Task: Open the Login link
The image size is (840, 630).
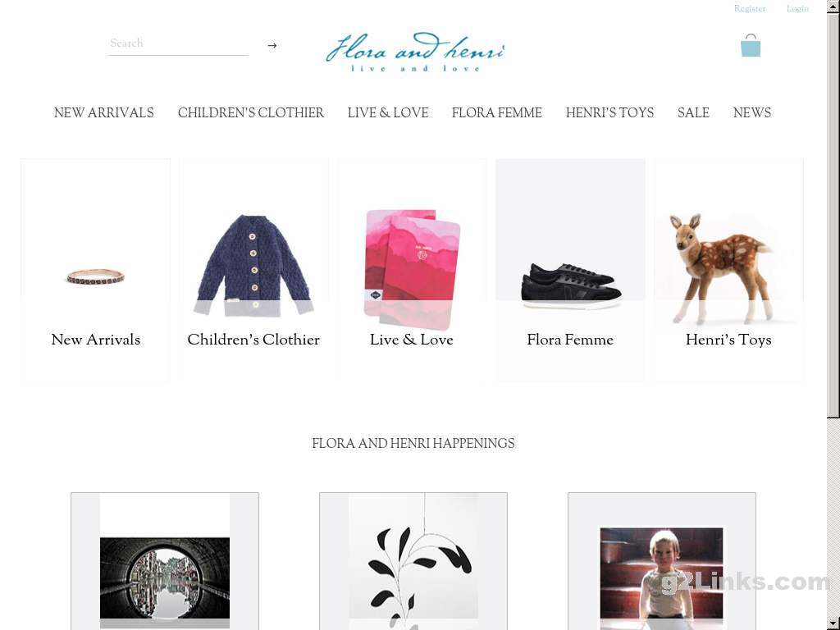Action: coord(797,8)
